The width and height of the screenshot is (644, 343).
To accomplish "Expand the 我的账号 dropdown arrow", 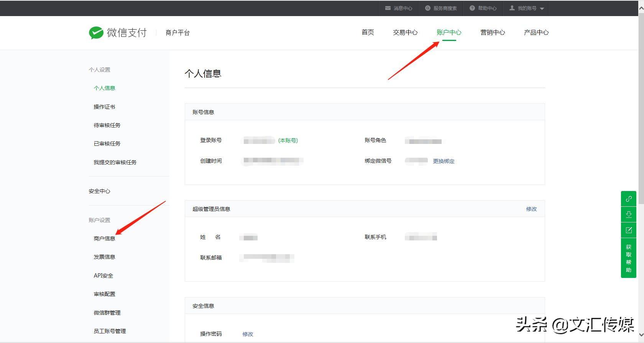I will click(x=542, y=8).
